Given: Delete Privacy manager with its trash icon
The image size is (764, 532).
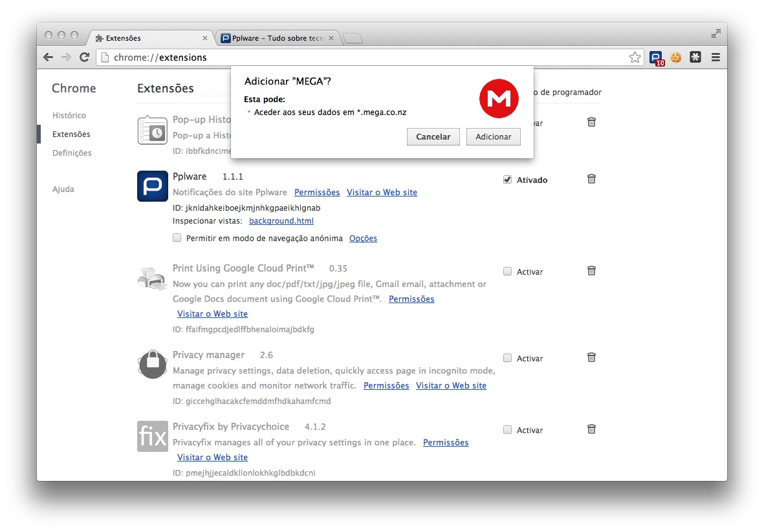Looking at the screenshot, I should (591, 357).
